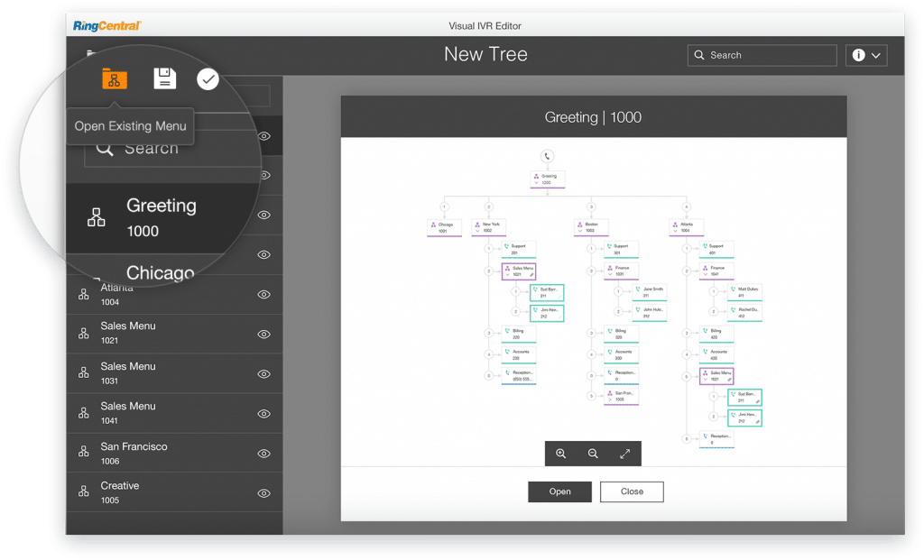Zoom in on the tree preview
The image size is (924, 560).
click(x=560, y=454)
